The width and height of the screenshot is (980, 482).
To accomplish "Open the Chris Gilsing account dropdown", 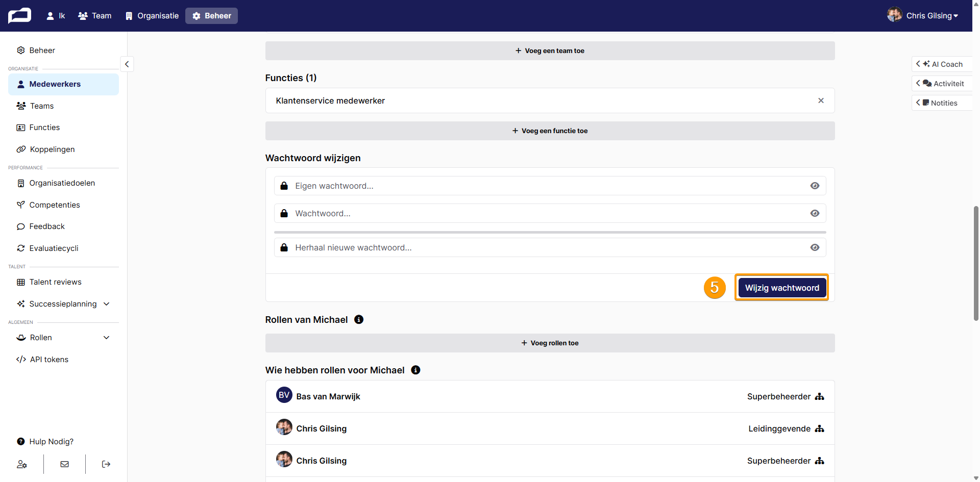I will [x=923, y=15].
